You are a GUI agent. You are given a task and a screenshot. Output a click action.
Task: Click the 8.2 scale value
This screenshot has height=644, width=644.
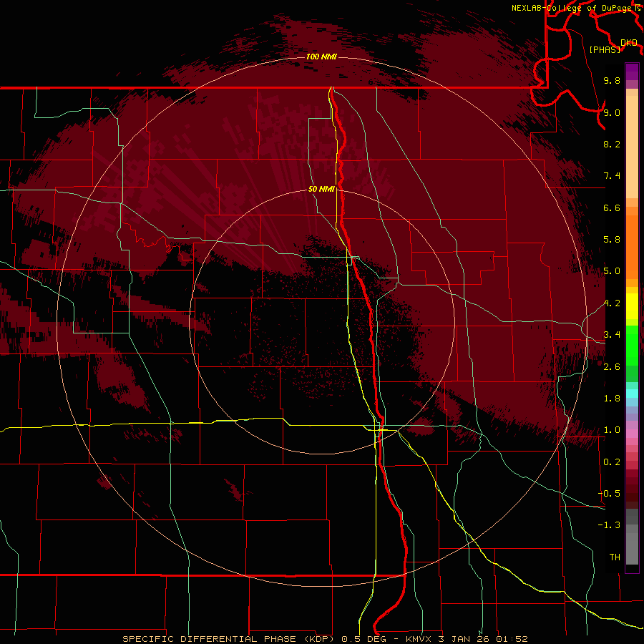[612, 144]
